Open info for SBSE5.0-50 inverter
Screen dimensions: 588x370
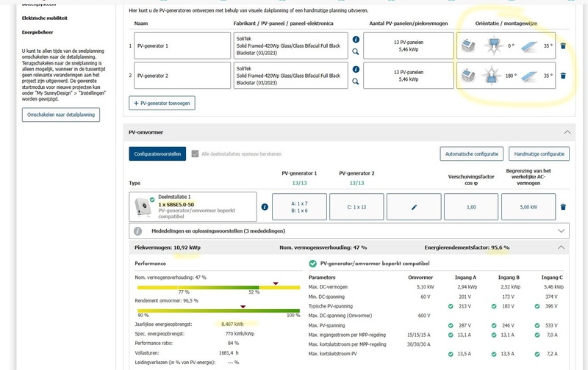point(265,207)
